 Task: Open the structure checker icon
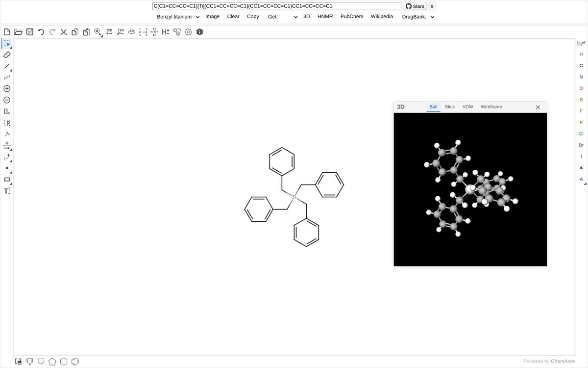click(x=154, y=32)
